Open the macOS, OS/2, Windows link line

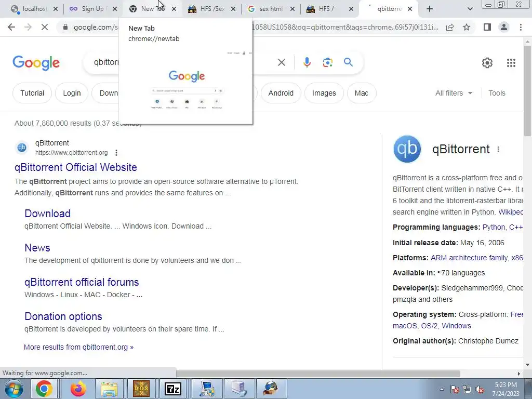[432, 326]
